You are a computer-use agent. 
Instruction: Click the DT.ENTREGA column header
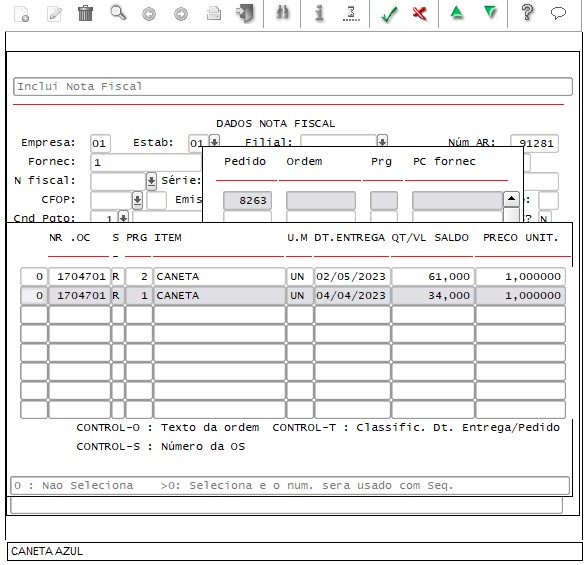tap(349, 238)
